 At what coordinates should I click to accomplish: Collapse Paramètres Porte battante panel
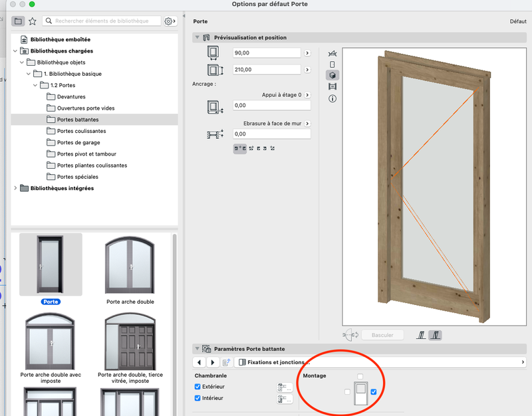tap(197, 348)
